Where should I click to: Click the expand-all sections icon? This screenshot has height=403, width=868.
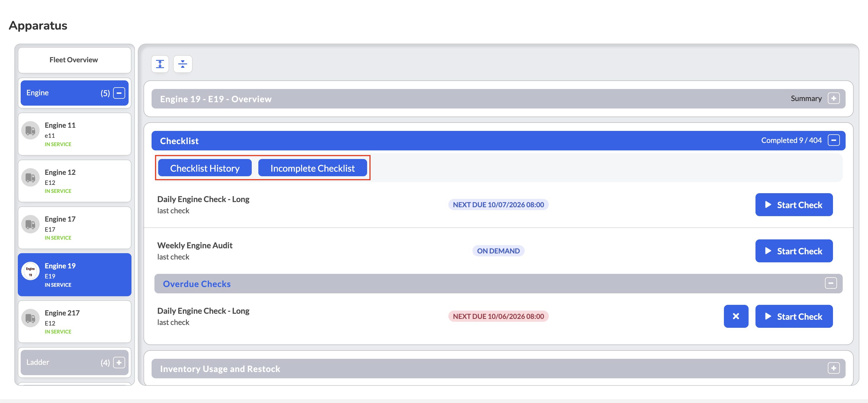click(x=160, y=64)
